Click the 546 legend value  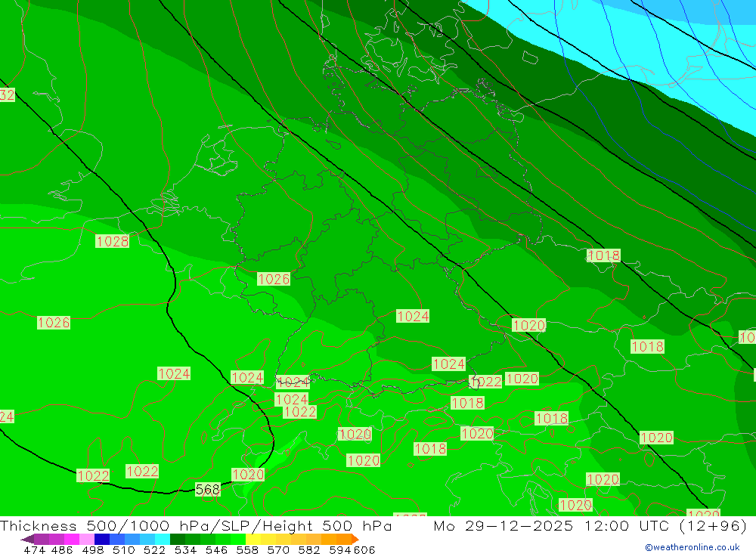click(x=216, y=550)
